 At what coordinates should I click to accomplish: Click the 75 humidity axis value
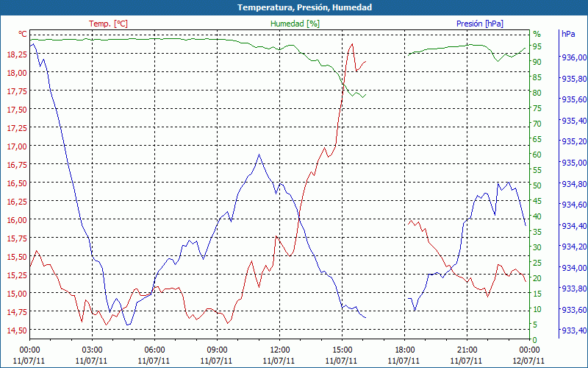click(x=537, y=108)
